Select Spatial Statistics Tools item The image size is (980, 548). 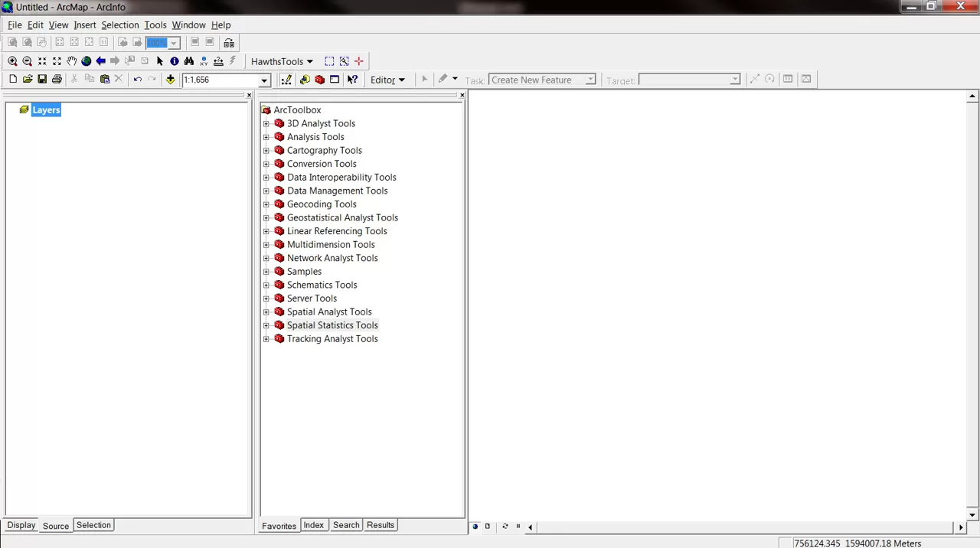332,325
